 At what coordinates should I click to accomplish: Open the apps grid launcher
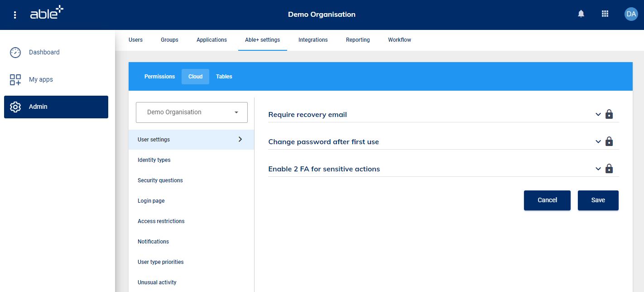click(605, 14)
